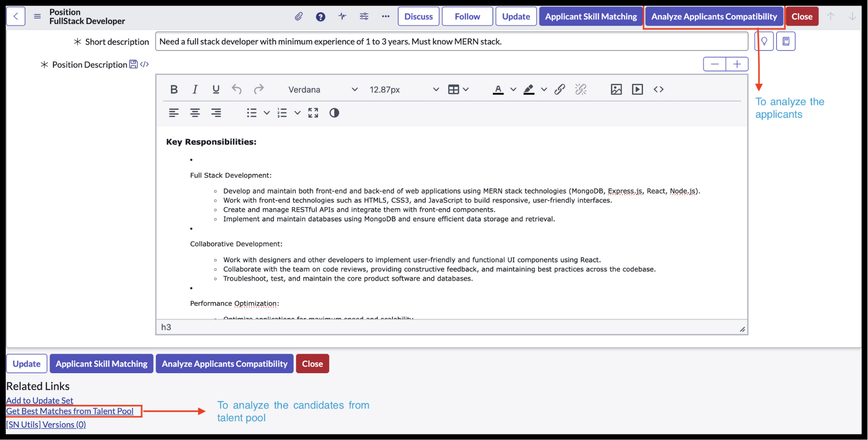This screenshot has height=440, width=868.
Task: Align text left
Action: (174, 113)
